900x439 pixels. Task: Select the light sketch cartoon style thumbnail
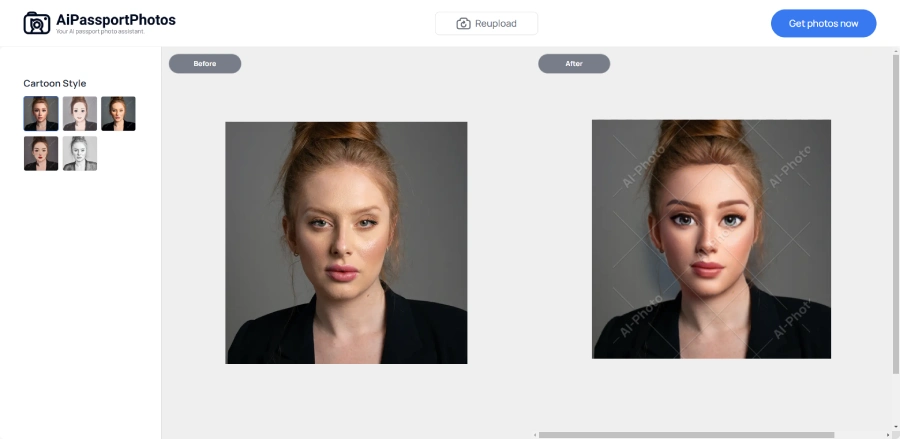click(x=80, y=114)
